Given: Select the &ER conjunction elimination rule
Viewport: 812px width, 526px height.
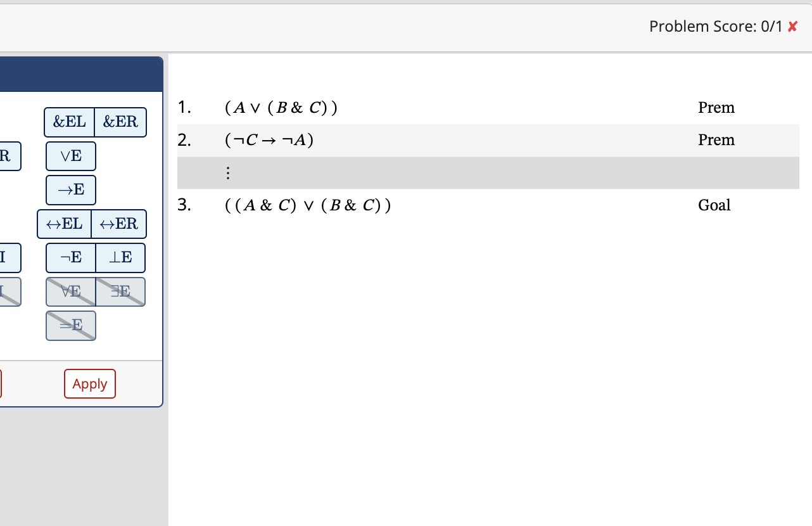Looking at the screenshot, I should point(120,122).
